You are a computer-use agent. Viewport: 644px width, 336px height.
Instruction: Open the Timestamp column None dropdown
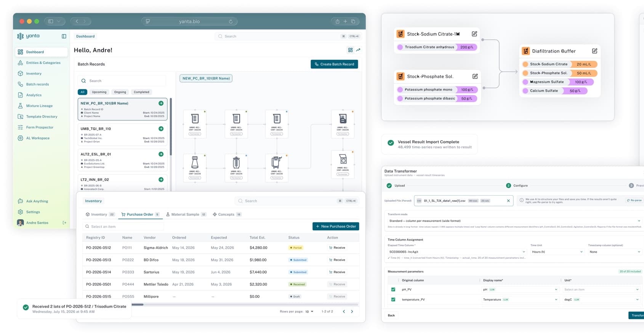click(615, 252)
